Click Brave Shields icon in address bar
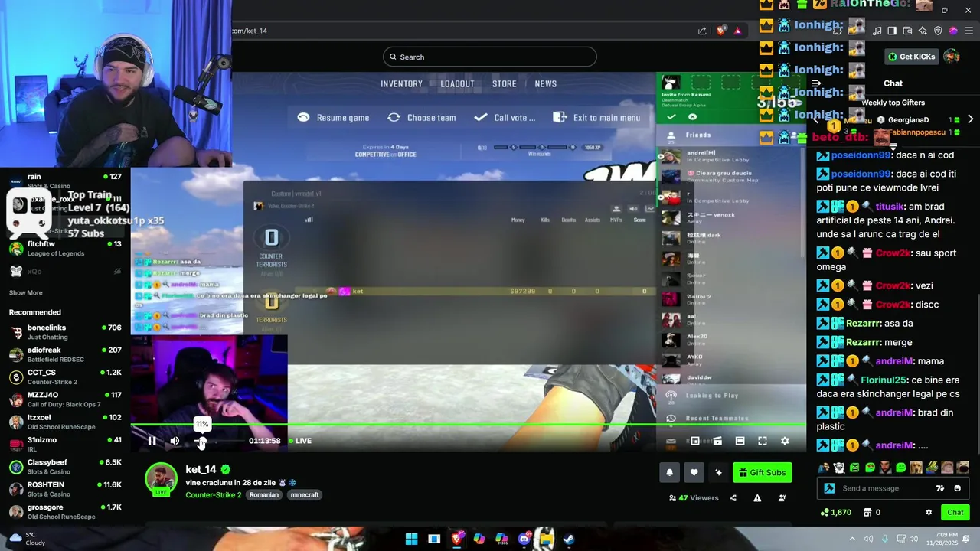Image resolution: width=980 pixels, height=551 pixels. [721, 31]
